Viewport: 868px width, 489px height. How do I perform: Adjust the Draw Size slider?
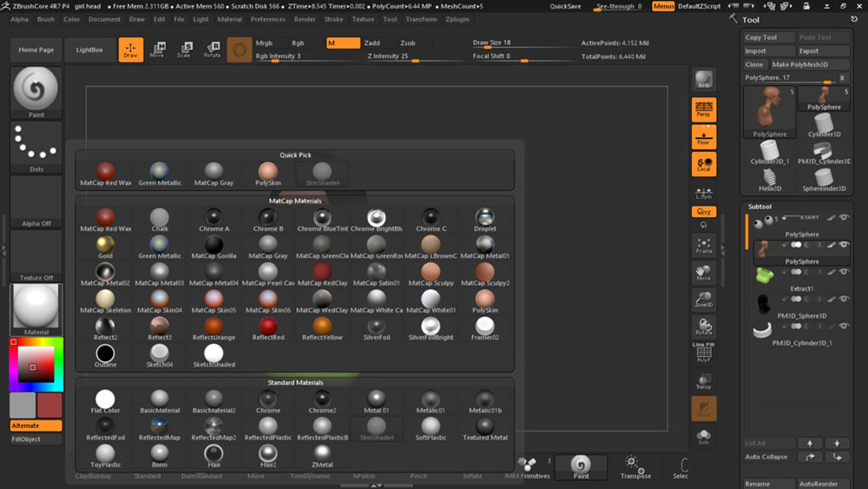coord(522,43)
